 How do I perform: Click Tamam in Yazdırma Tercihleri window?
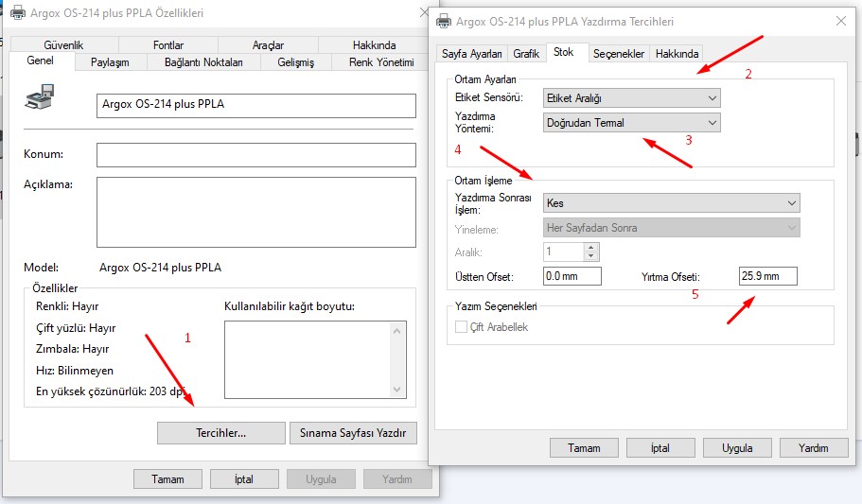coord(584,448)
